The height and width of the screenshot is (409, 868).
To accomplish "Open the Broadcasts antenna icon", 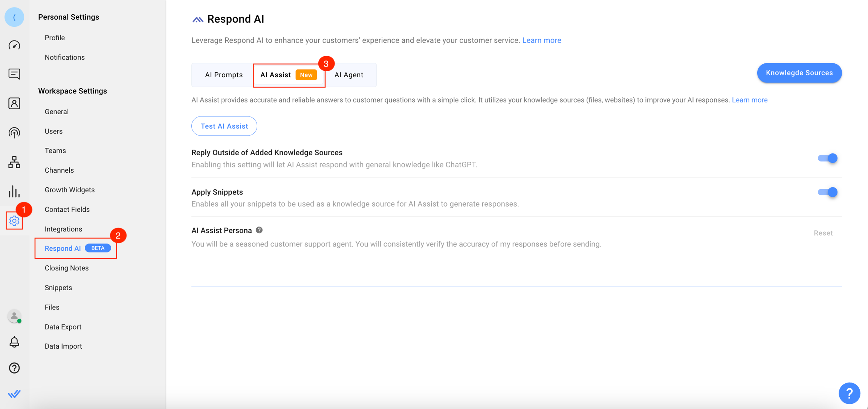I will pos(14,133).
